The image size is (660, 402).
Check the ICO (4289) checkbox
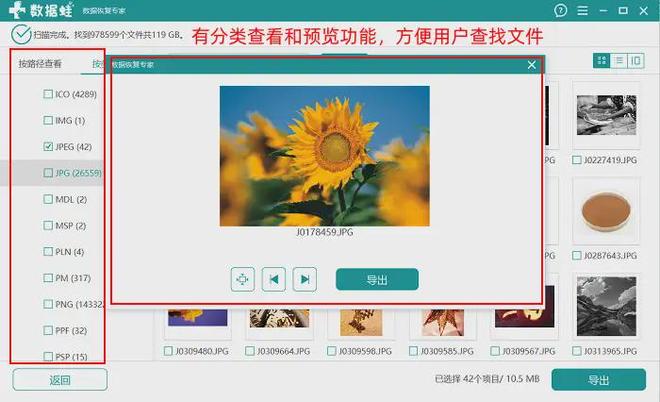(48, 94)
